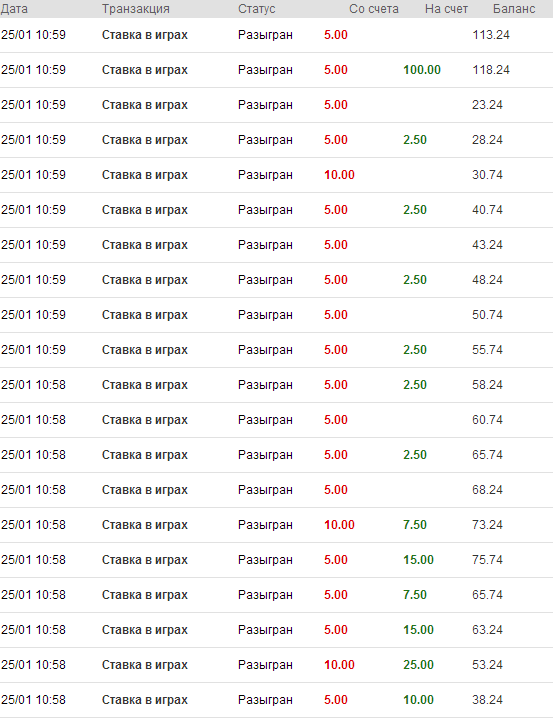Click the 15.00 credit in balance 75.74 row
Viewport: 553px width, 723px height.
tap(418, 560)
